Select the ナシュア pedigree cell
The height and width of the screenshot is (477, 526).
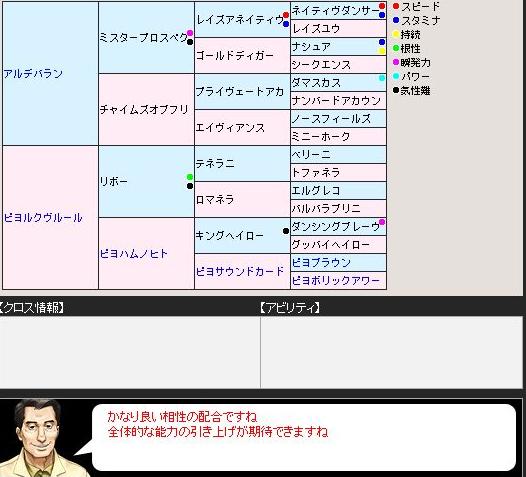[338, 47]
